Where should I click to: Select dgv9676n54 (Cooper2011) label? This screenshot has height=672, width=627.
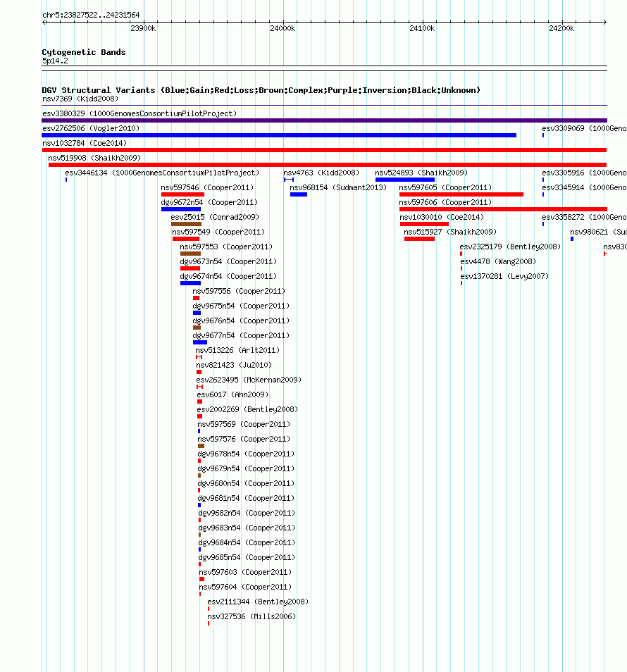[x=241, y=321]
